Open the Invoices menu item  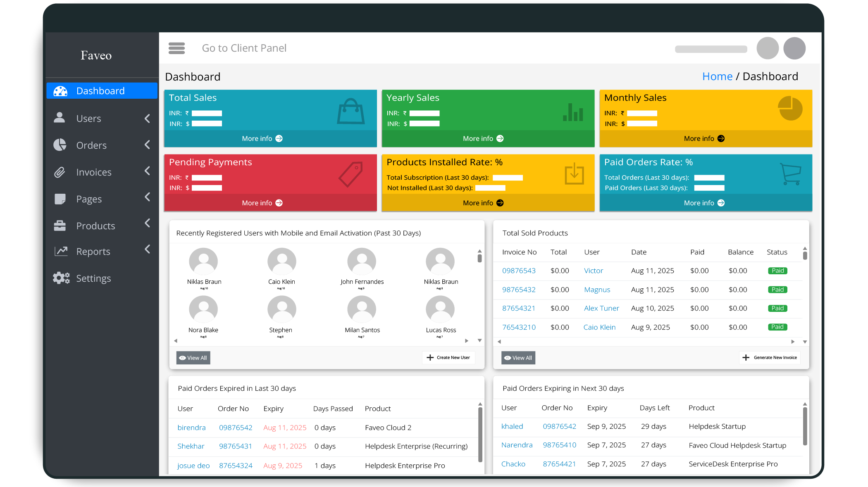(x=94, y=172)
